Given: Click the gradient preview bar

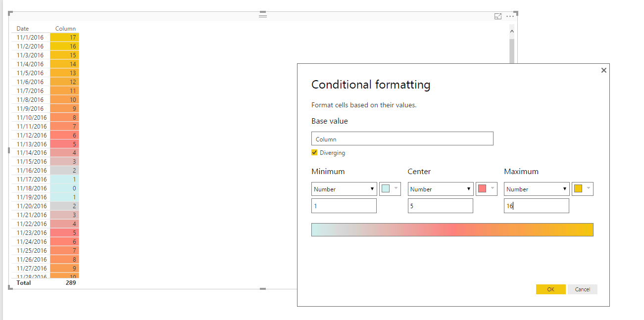Looking at the screenshot, I should (x=452, y=230).
